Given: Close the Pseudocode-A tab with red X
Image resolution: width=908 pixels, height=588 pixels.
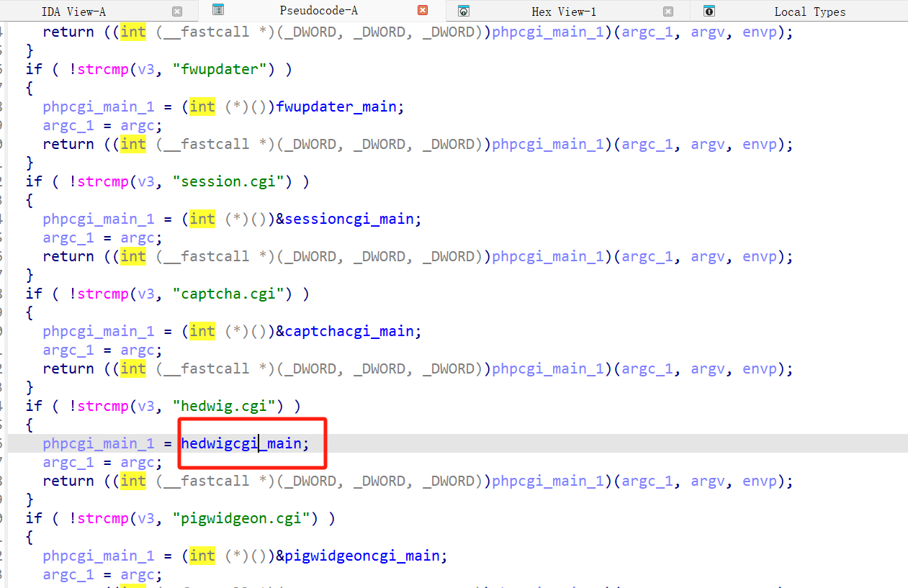Looking at the screenshot, I should [x=423, y=10].
